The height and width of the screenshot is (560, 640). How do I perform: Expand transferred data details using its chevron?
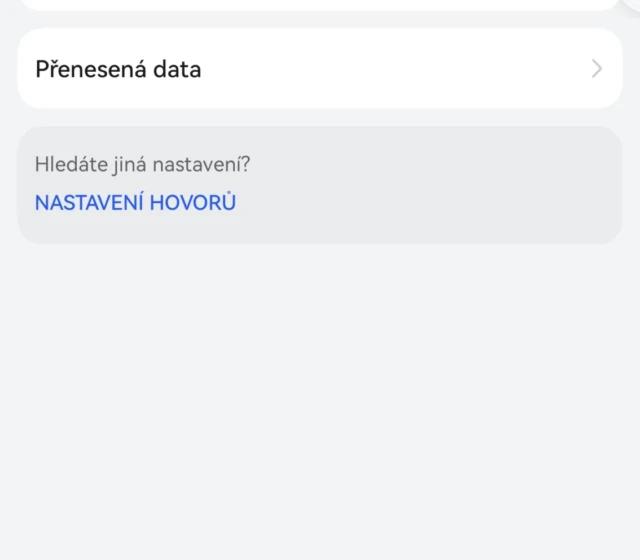click(597, 69)
